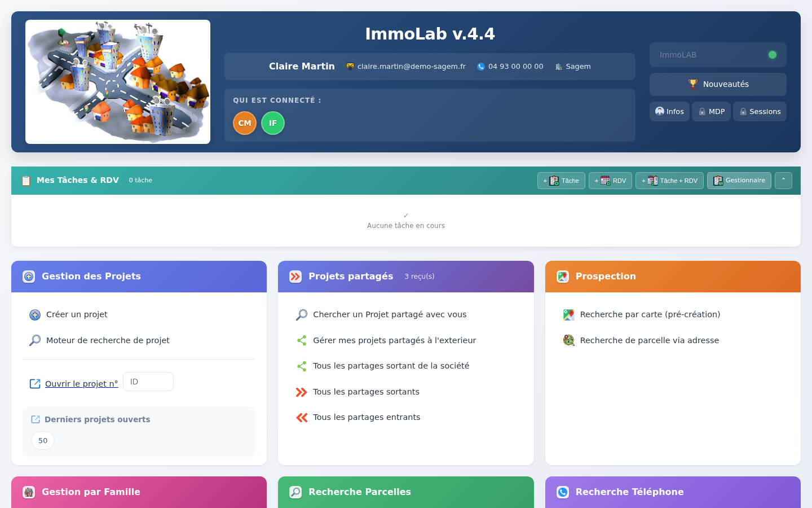Image resolution: width=812 pixels, height=508 pixels.
Task: Open the Nouveautés button
Action: pyautogui.click(x=718, y=84)
